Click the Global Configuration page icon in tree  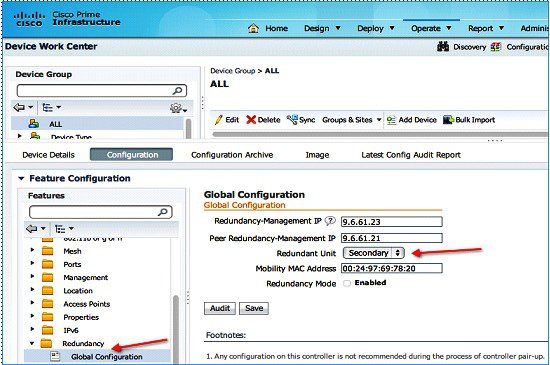(x=55, y=356)
